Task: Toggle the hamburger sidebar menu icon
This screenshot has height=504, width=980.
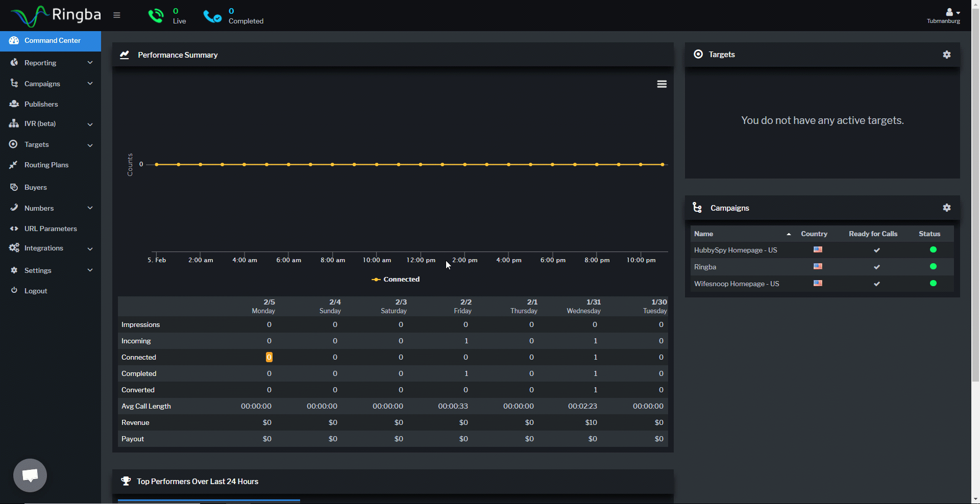Action: tap(117, 15)
